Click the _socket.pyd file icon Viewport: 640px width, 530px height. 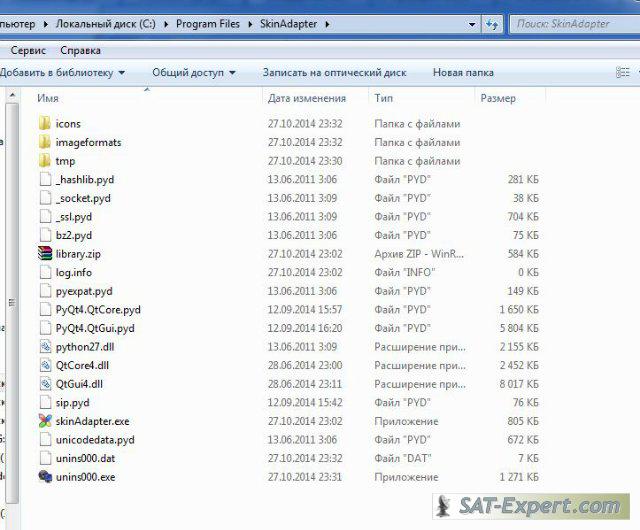pos(45,198)
